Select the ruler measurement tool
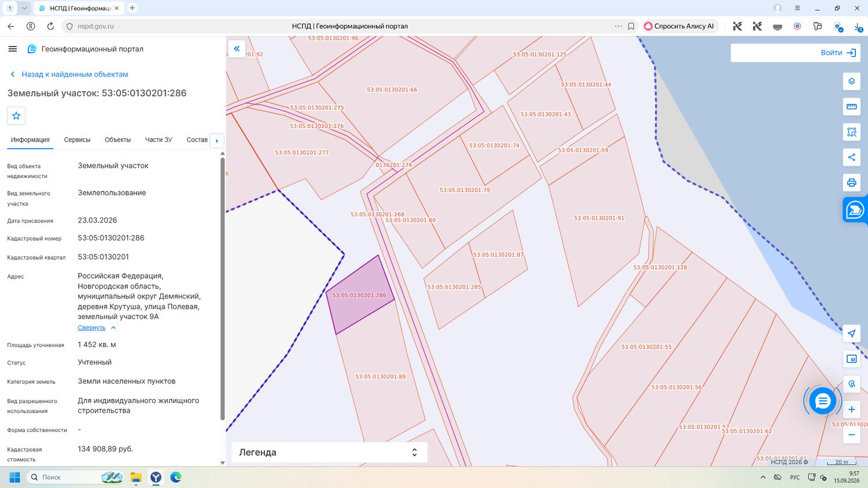The height and width of the screenshot is (488, 868). tap(851, 106)
